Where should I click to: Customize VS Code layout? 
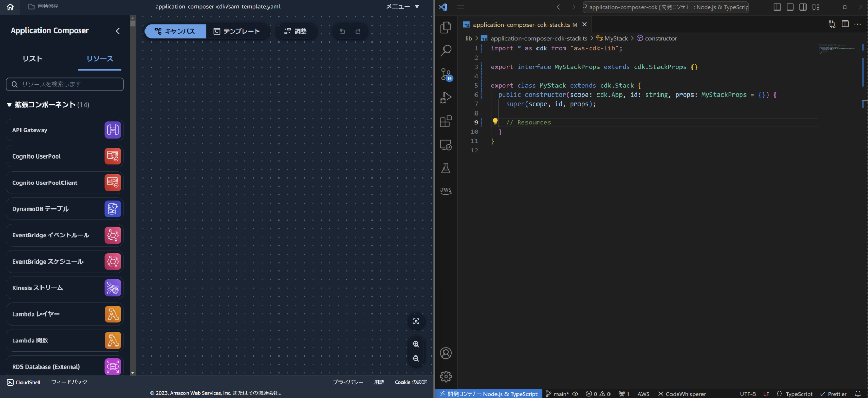(816, 7)
